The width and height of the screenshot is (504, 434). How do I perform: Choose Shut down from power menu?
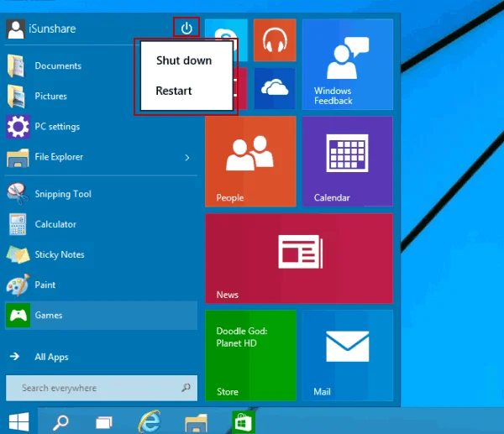[x=184, y=60]
